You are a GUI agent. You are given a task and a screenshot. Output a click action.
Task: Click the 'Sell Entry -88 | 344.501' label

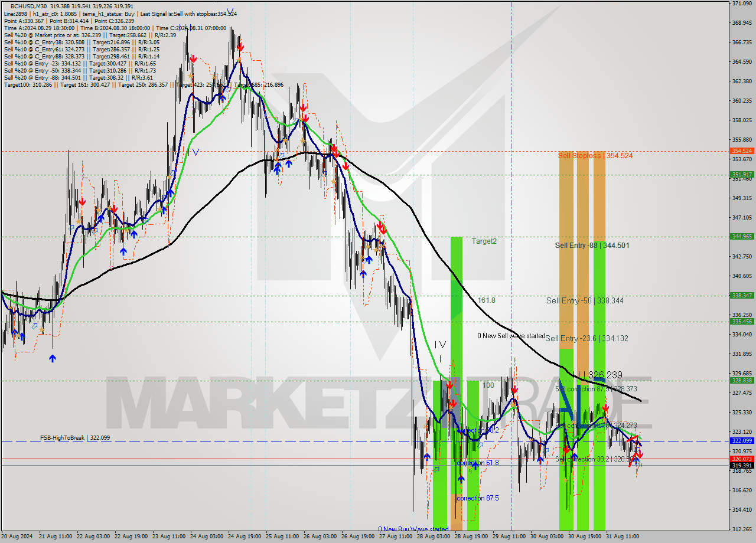click(x=592, y=246)
